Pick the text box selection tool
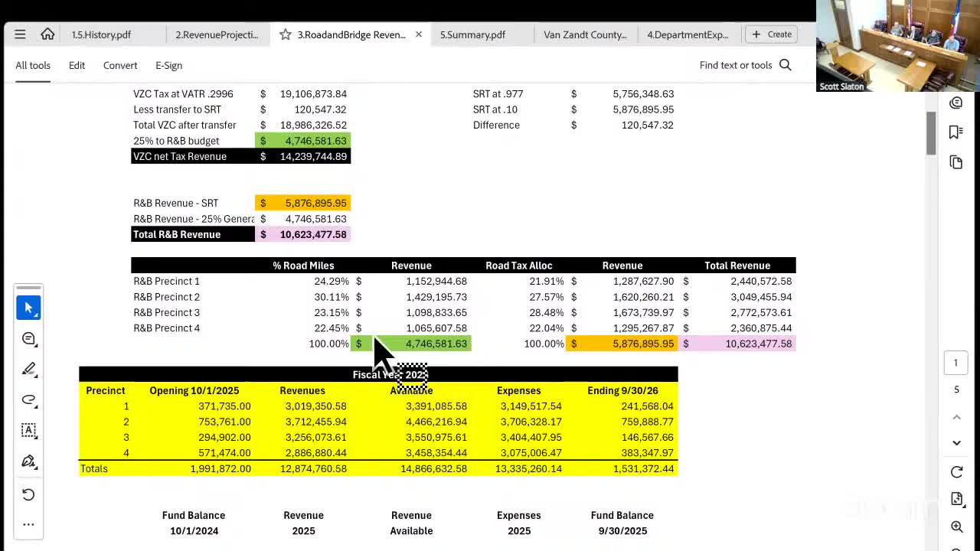Image resolution: width=980 pixels, height=551 pixels. pyautogui.click(x=28, y=430)
